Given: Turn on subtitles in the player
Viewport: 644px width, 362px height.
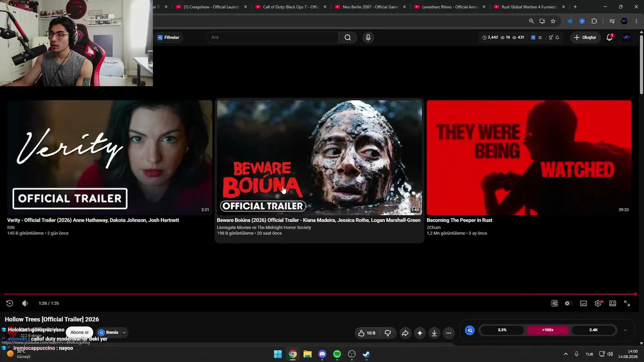Looking at the screenshot, I should click(x=583, y=303).
